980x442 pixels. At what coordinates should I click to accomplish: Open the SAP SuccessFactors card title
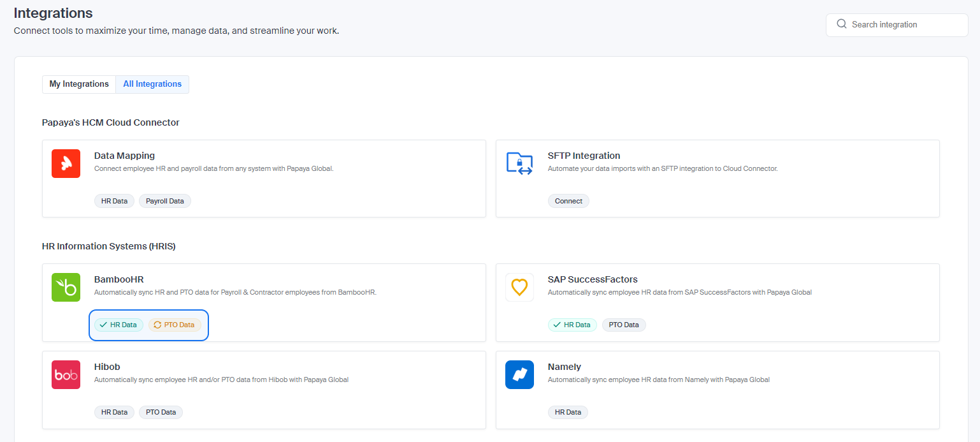pos(593,279)
